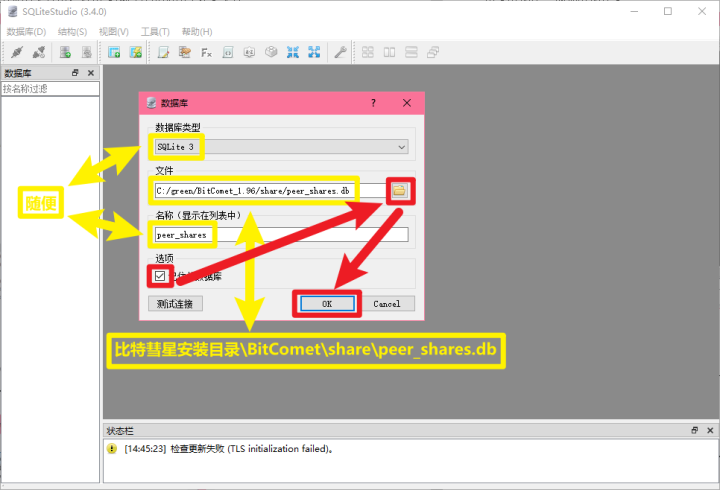Click the edit database toolbar icon

[x=86, y=52]
